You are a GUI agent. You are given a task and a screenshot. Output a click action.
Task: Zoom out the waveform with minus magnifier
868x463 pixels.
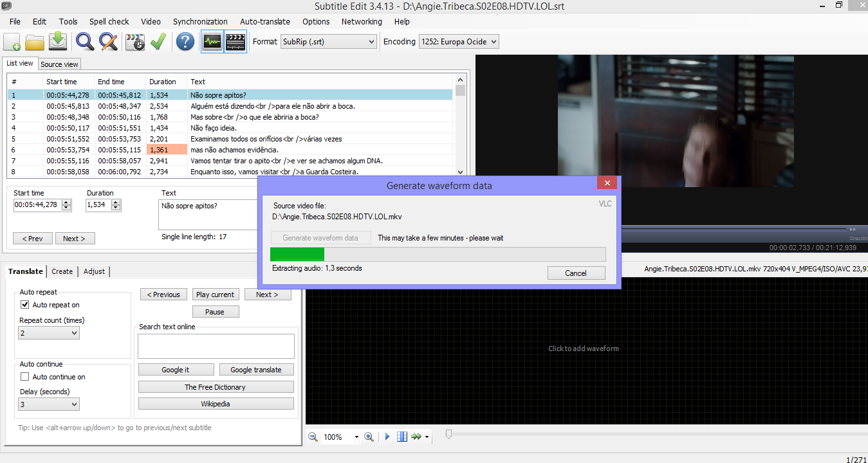pyautogui.click(x=313, y=437)
